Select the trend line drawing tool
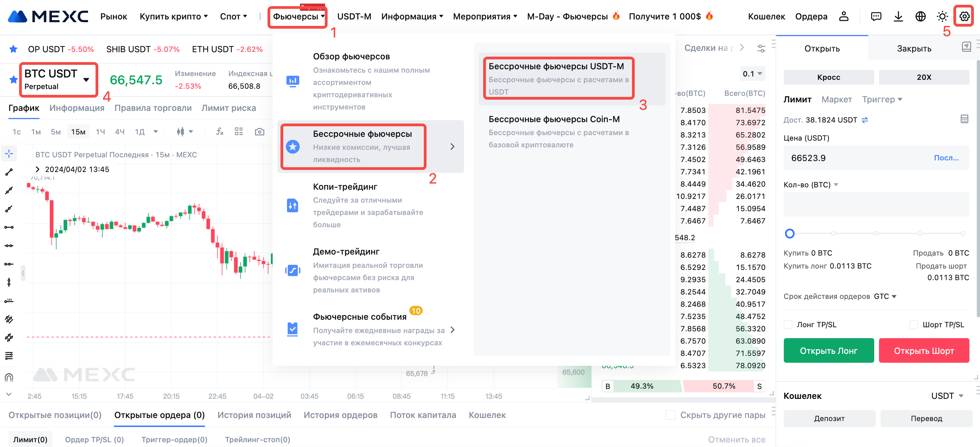This screenshot has height=447, width=980. click(x=9, y=172)
